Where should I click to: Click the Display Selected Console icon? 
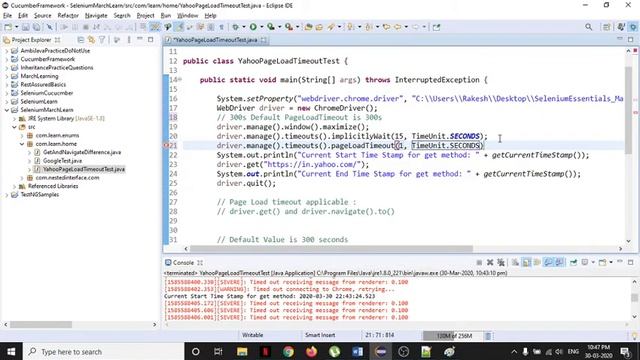[x=585, y=262]
